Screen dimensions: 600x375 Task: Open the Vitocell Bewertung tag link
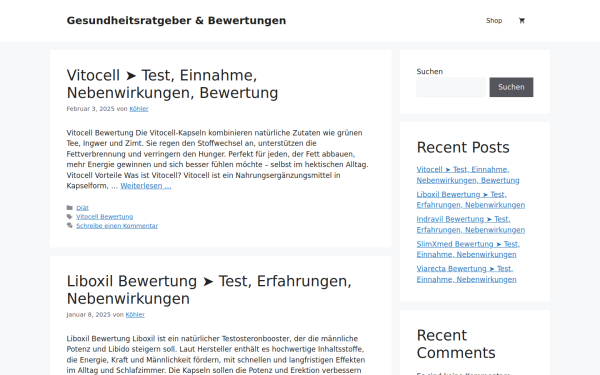104,217
